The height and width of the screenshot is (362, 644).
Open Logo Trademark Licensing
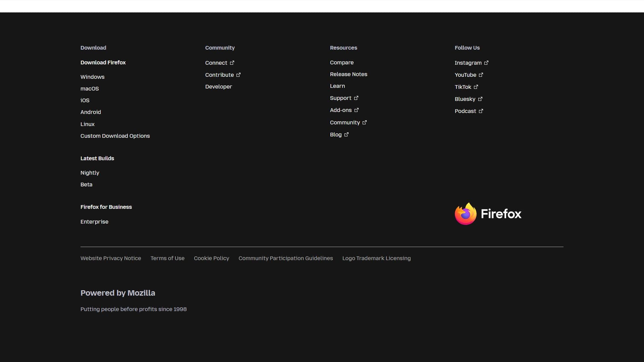pyautogui.click(x=376, y=258)
